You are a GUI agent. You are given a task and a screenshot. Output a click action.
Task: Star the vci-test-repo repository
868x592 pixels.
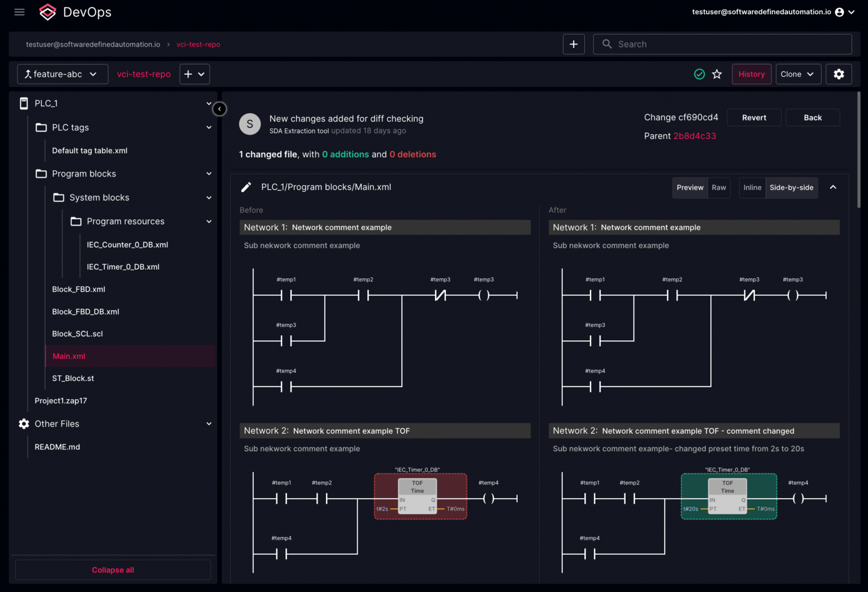click(x=717, y=74)
